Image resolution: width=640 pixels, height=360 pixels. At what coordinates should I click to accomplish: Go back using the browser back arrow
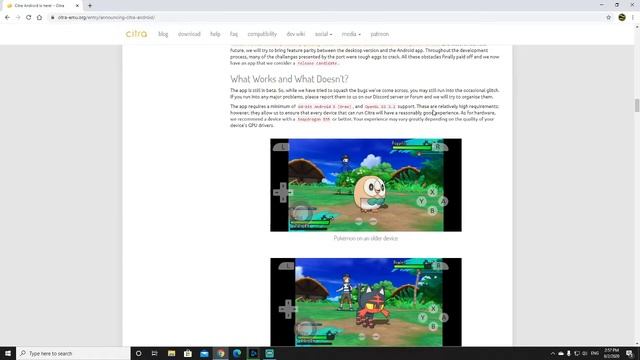click(7, 18)
